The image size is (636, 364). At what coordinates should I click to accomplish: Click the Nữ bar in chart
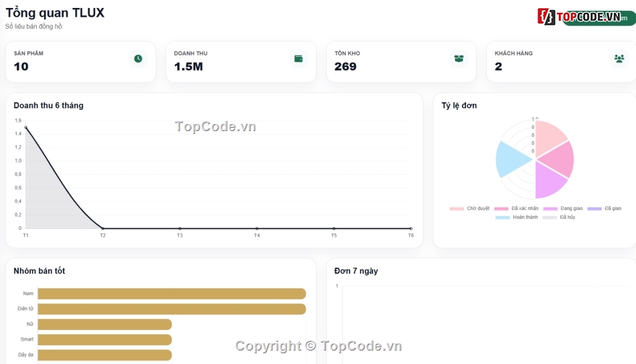(104, 325)
